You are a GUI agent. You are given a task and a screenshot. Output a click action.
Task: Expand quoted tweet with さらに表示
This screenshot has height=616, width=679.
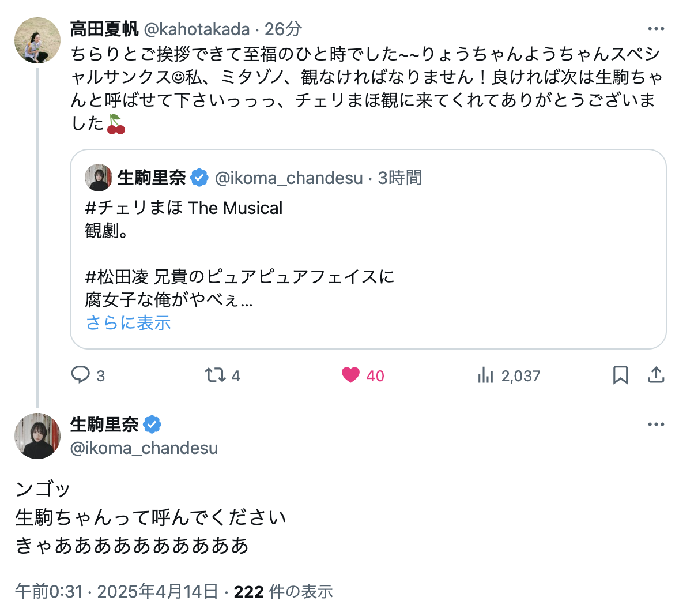[x=129, y=323]
